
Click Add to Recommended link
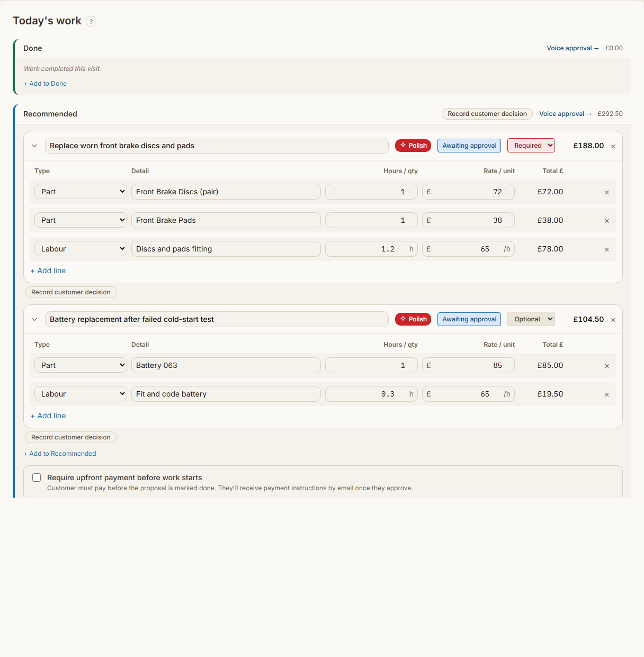[60, 454]
